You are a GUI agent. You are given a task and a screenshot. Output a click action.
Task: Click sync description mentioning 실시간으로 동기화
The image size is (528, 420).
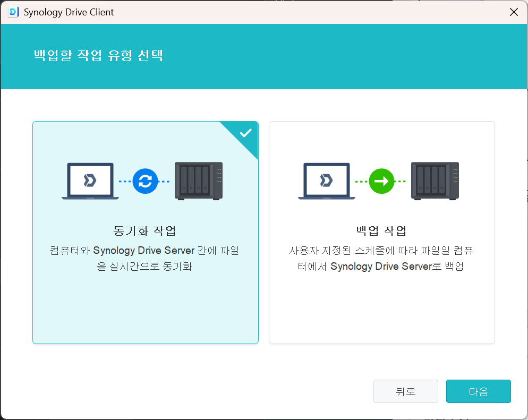[x=145, y=259]
